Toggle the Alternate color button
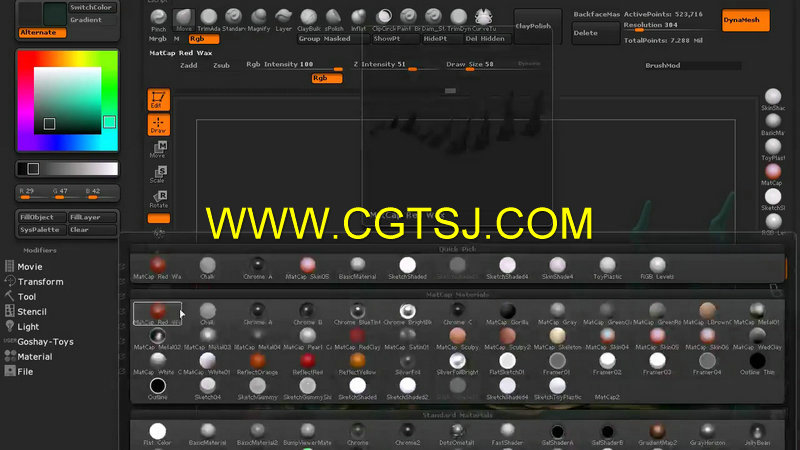The width and height of the screenshot is (800, 450). pos(42,32)
